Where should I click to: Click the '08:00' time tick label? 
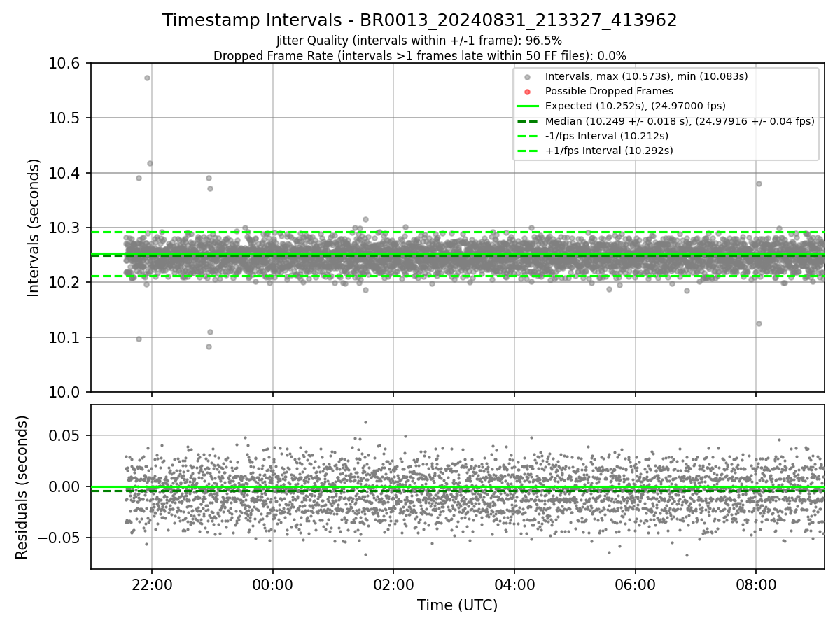pos(756,584)
